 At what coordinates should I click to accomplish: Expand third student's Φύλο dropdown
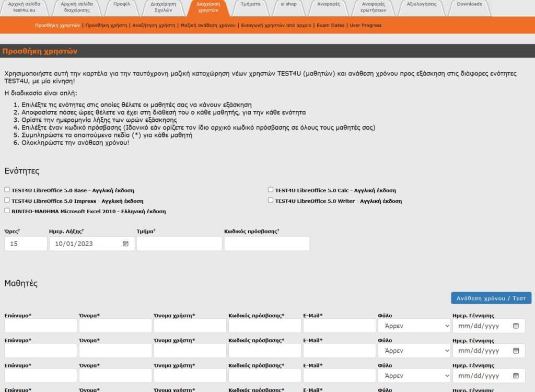pos(414,376)
